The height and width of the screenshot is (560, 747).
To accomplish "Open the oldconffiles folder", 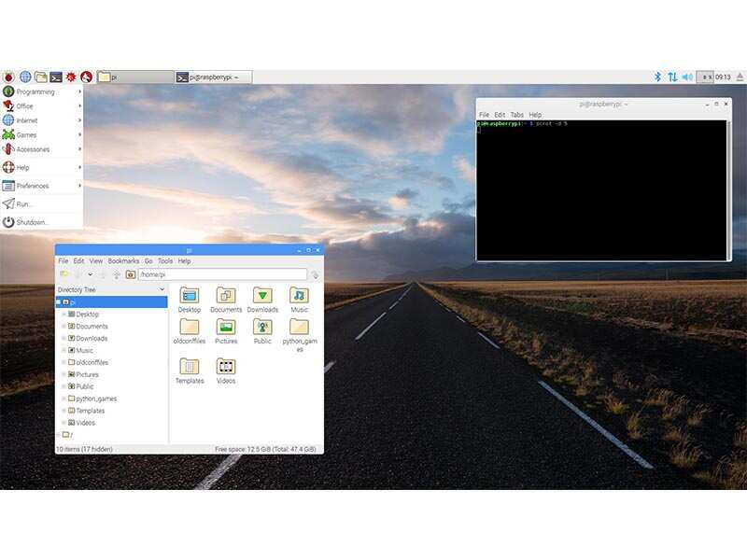I will click(x=190, y=329).
